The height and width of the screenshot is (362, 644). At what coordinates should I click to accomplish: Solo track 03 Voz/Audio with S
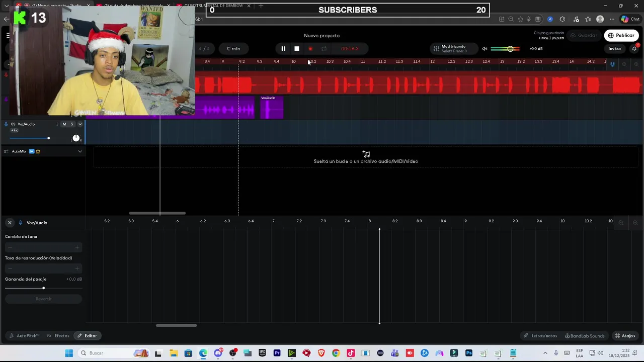click(71, 124)
